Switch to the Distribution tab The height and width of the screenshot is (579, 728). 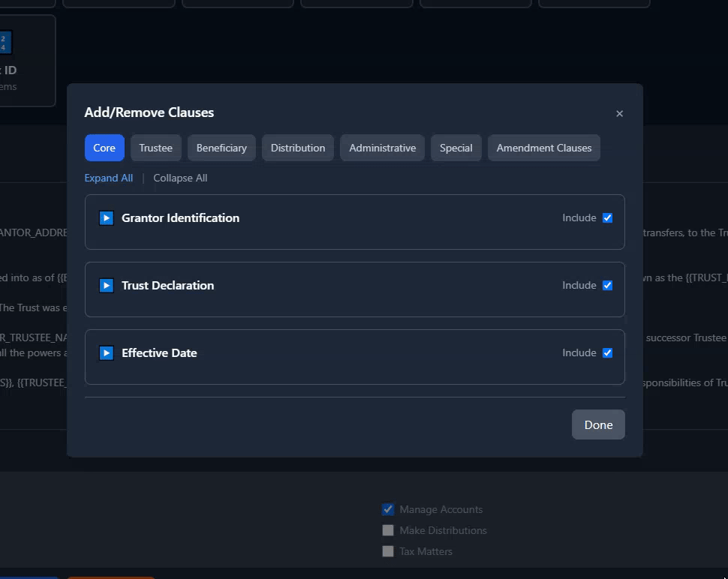(x=298, y=148)
